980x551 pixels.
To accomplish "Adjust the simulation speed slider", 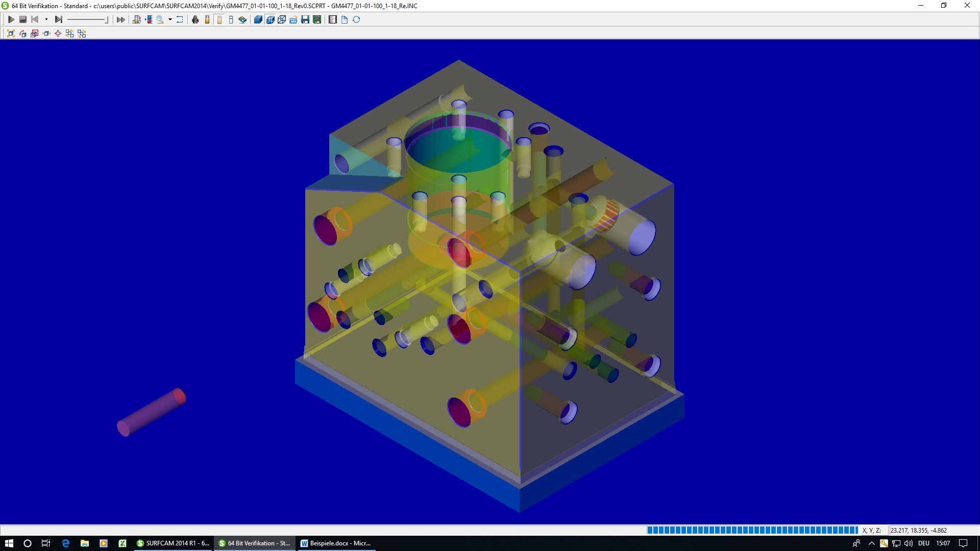I will coord(106,20).
